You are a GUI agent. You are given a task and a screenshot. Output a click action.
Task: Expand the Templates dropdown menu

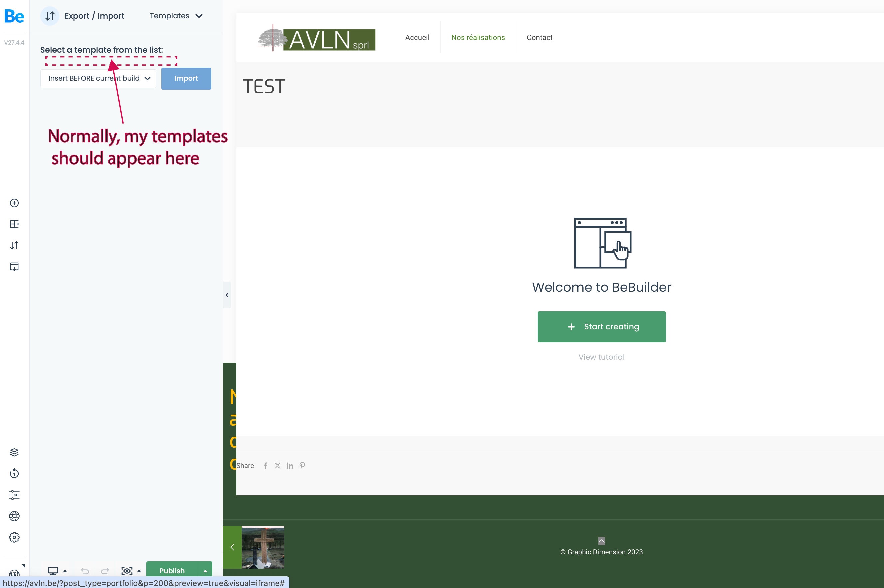tap(174, 16)
